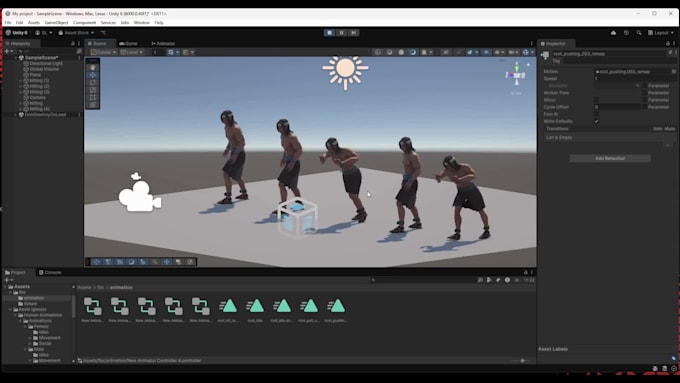Toggle the Foot IK checkbox
Image resolution: width=680 pixels, height=383 pixels.
[596, 114]
